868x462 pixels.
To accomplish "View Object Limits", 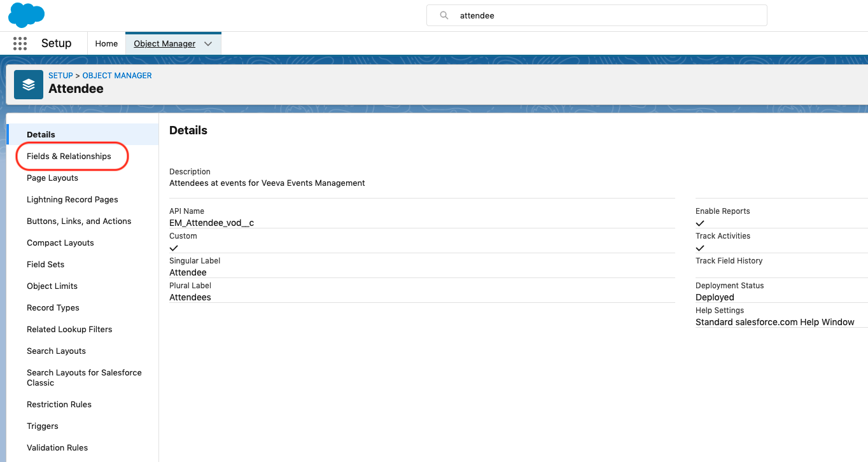I will tap(52, 286).
